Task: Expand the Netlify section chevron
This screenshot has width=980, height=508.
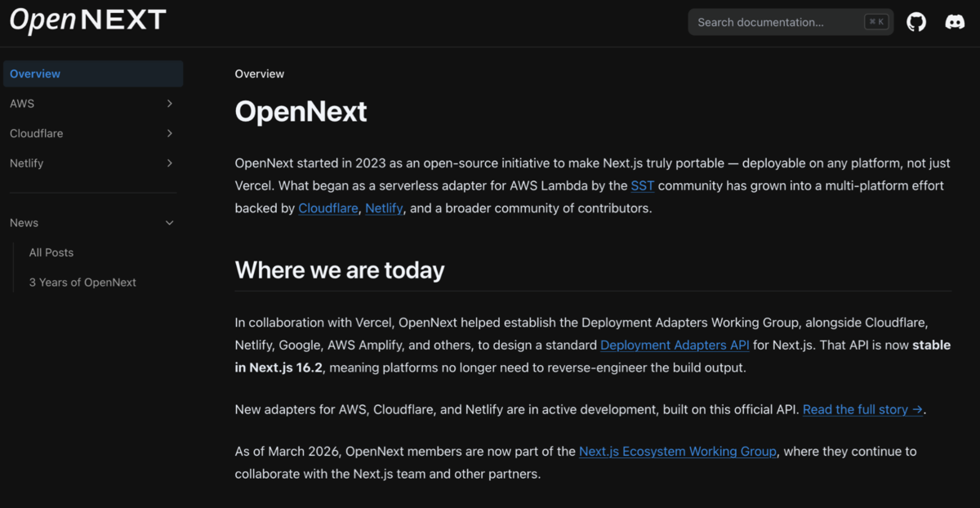Action: (x=169, y=163)
